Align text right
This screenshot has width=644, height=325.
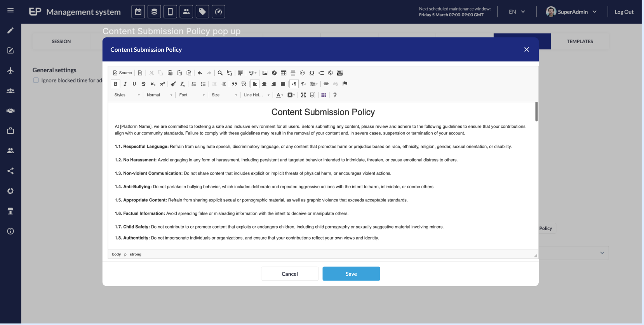tap(273, 84)
